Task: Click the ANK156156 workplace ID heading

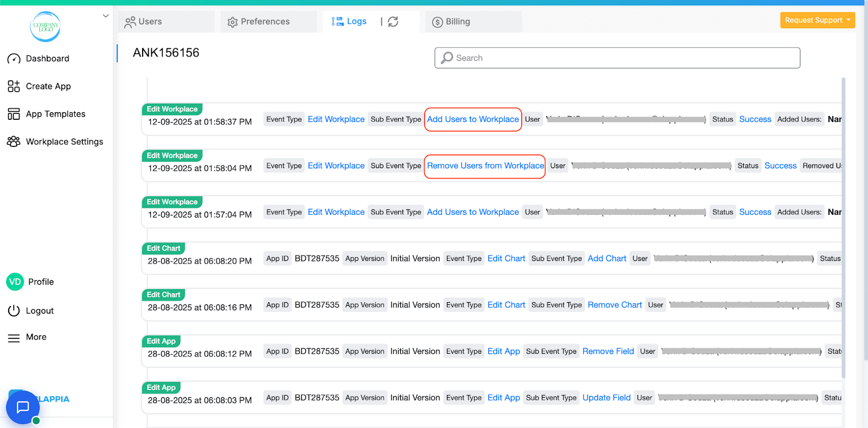Action: [x=166, y=53]
